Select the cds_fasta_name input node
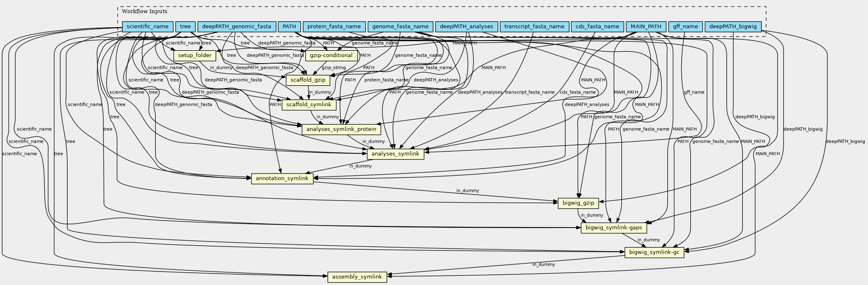 (x=597, y=27)
